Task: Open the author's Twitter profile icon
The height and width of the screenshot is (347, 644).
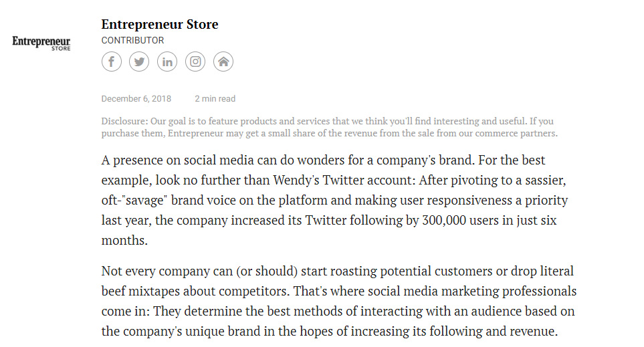Action: [139, 62]
